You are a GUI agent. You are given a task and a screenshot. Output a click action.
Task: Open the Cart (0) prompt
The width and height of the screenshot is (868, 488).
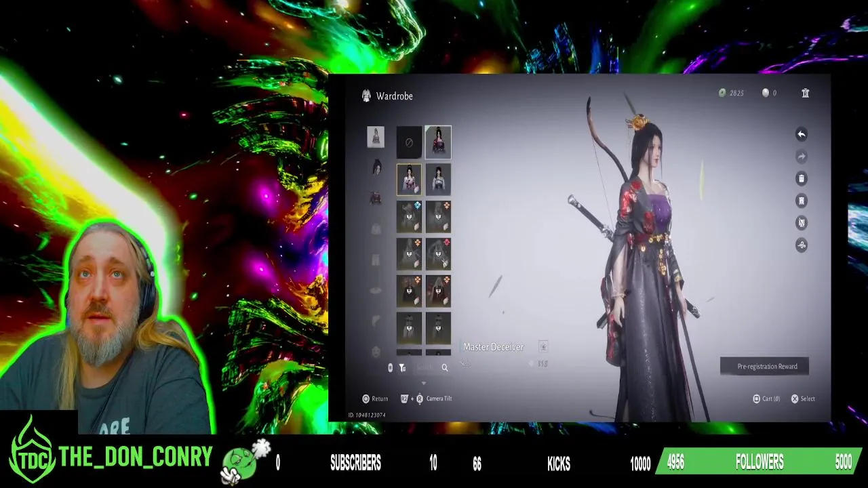(x=767, y=399)
